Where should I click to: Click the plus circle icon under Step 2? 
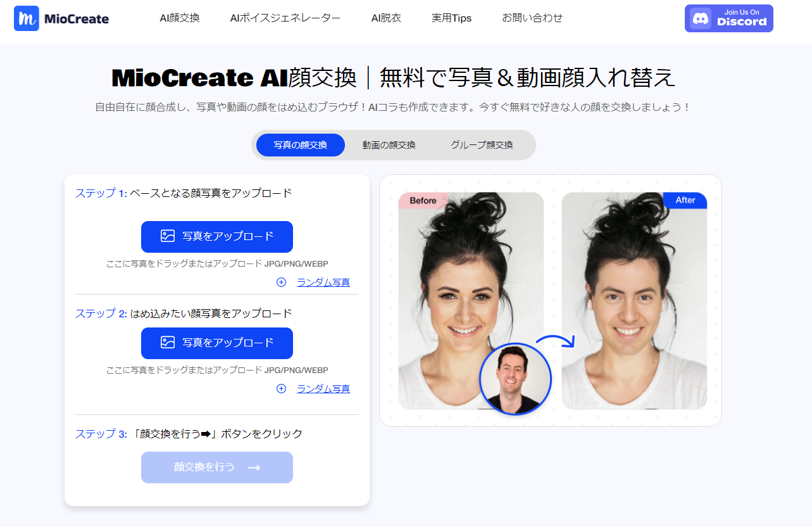pos(281,389)
